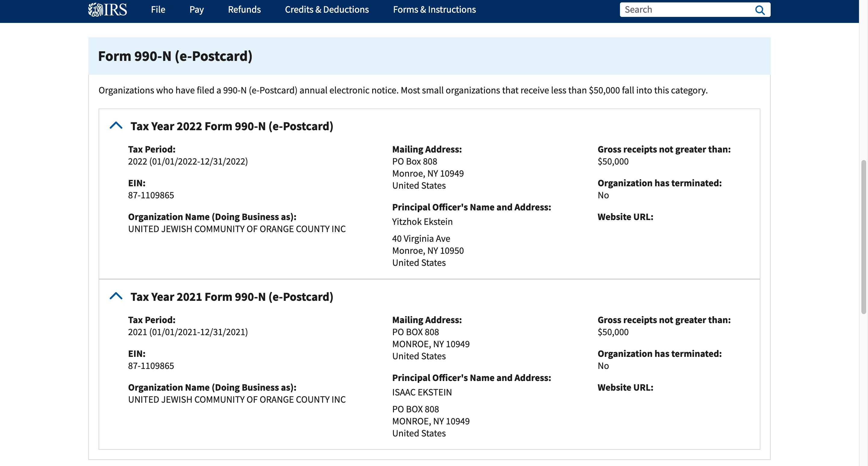This screenshot has height=466, width=868.
Task: Click organization name in 2022 section
Action: tap(237, 229)
